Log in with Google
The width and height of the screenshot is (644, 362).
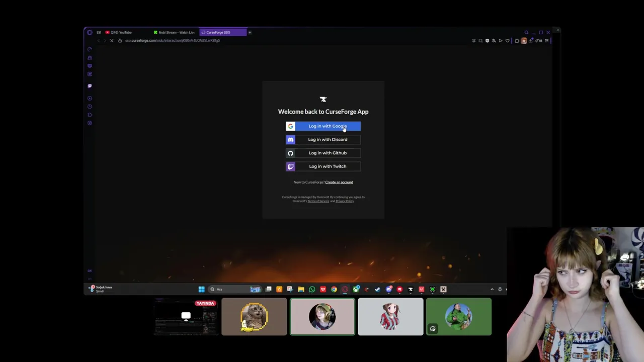click(323, 126)
